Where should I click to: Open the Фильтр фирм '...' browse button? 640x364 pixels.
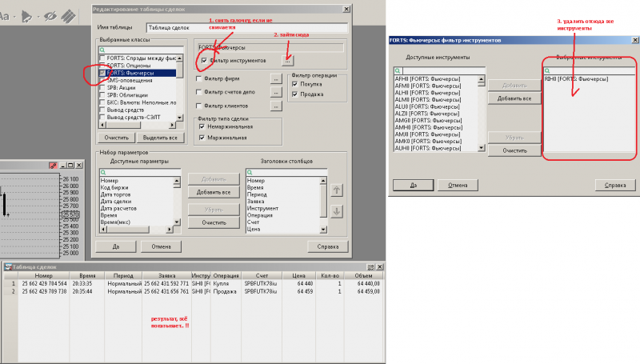pyautogui.click(x=276, y=78)
